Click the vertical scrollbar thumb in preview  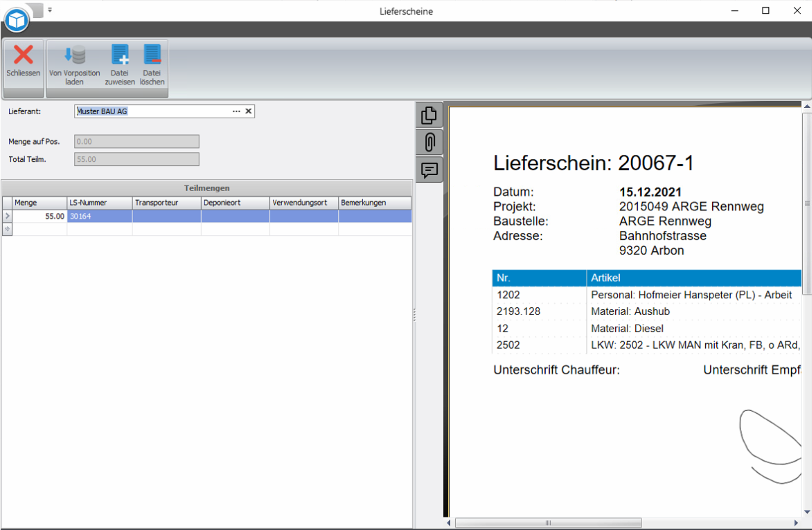807,203
